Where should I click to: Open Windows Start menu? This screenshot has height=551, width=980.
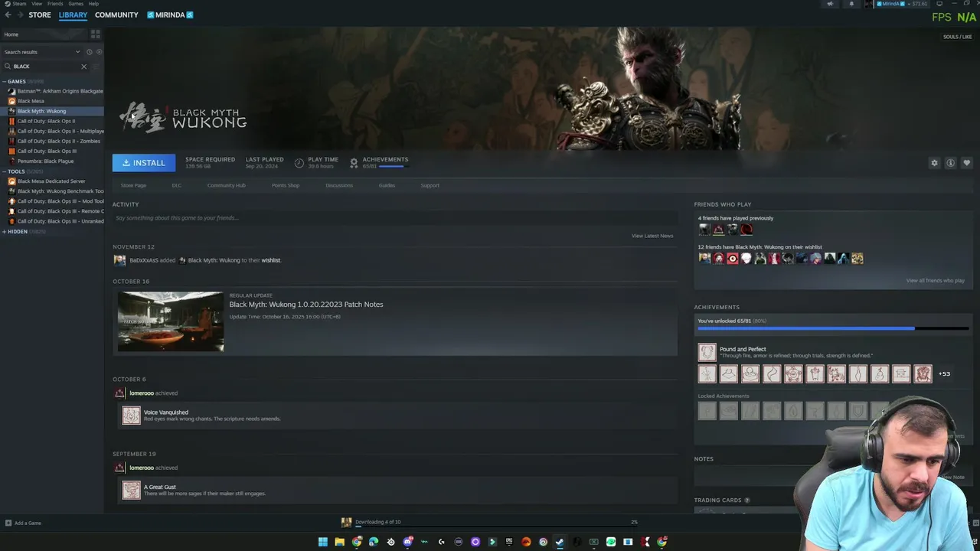point(323,542)
